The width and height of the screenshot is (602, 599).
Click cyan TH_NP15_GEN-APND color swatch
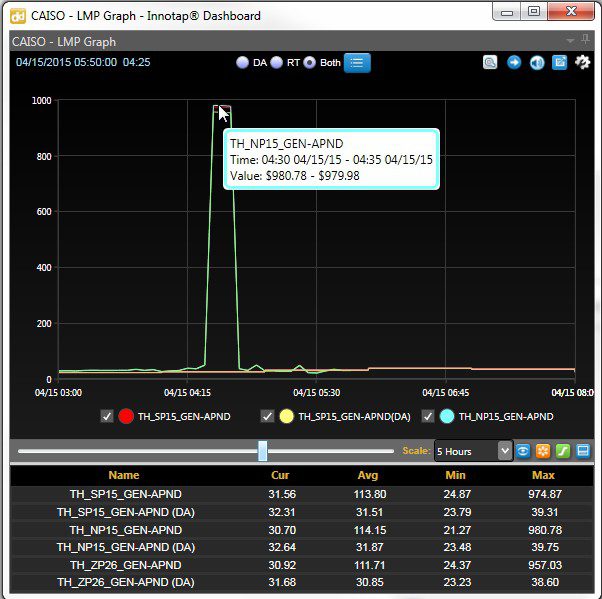click(x=447, y=416)
